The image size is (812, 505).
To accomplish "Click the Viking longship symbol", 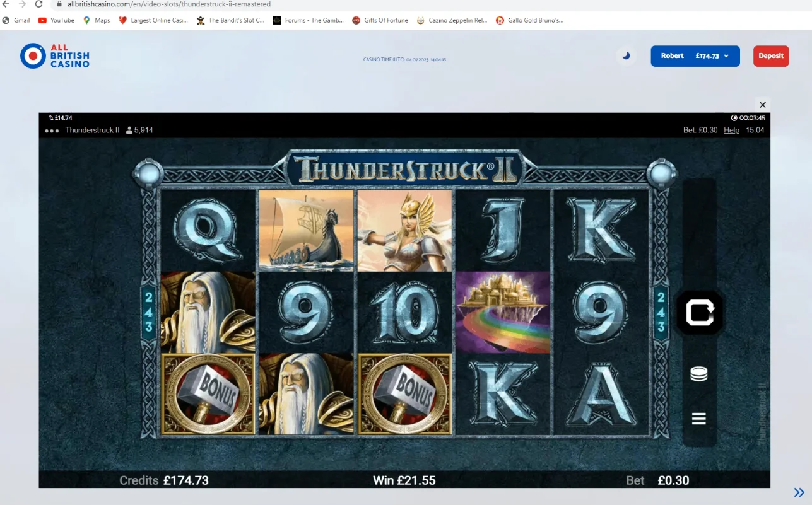I will (306, 231).
